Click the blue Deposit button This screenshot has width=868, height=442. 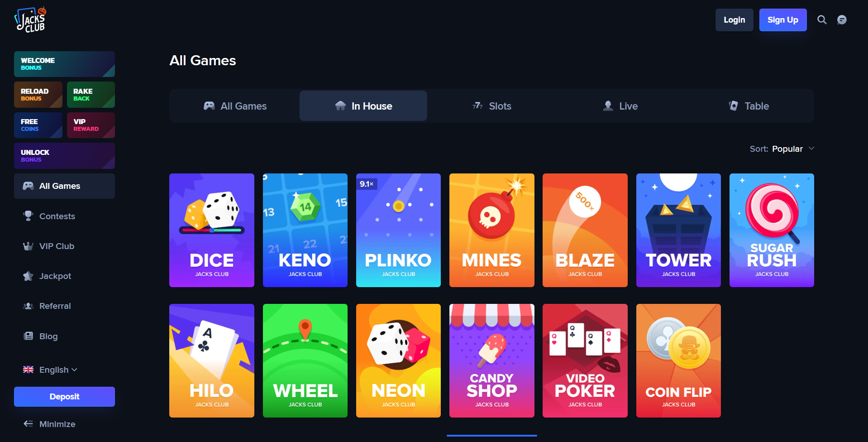(64, 397)
